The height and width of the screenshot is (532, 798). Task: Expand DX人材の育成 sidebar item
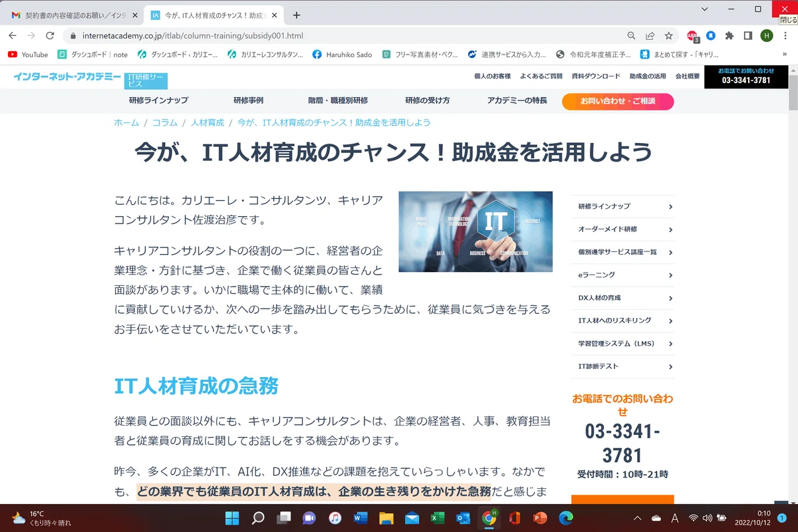(x=622, y=298)
